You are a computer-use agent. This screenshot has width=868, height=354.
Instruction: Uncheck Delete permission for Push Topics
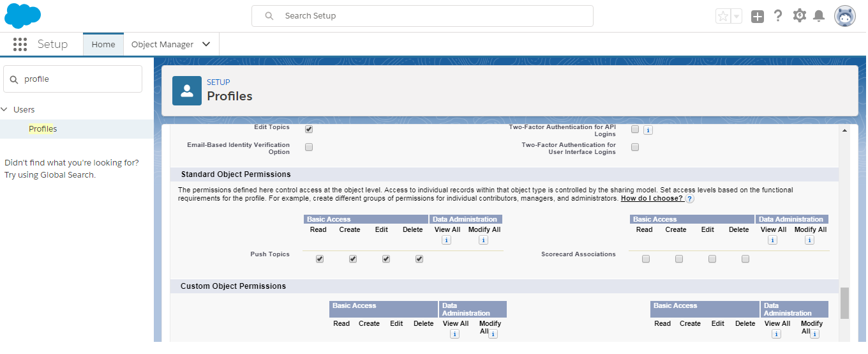(x=419, y=259)
